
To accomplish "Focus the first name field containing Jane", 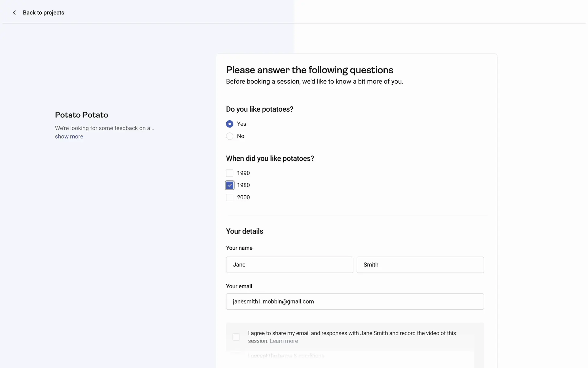I will tap(289, 265).
